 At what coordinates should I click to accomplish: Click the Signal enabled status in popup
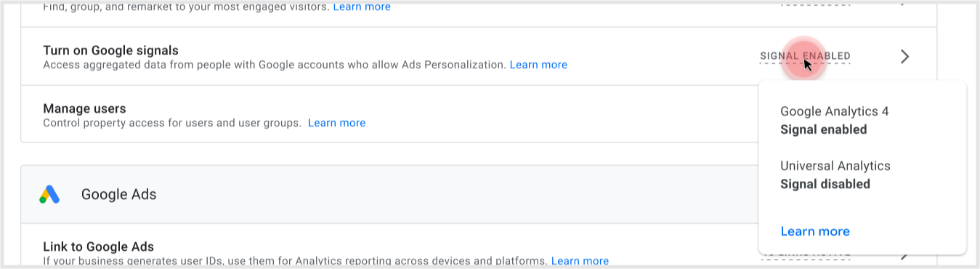pos(823,129)
